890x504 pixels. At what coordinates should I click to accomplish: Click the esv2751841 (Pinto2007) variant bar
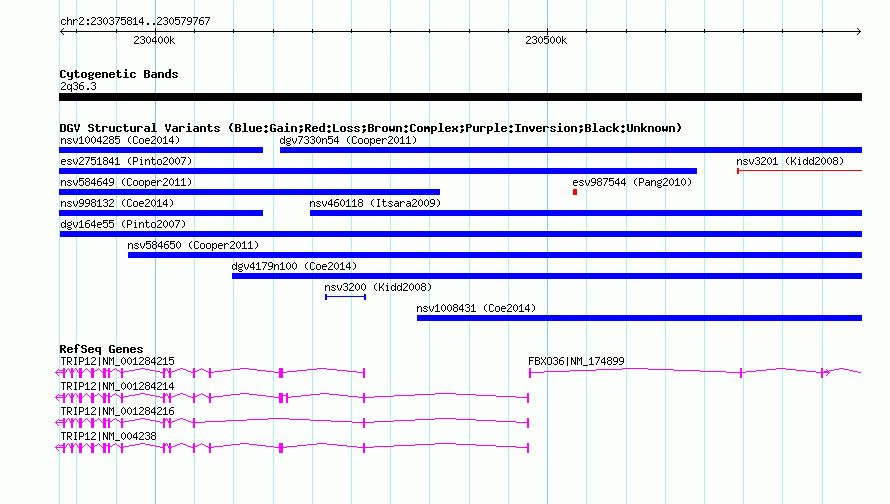(x=378, y=171)
